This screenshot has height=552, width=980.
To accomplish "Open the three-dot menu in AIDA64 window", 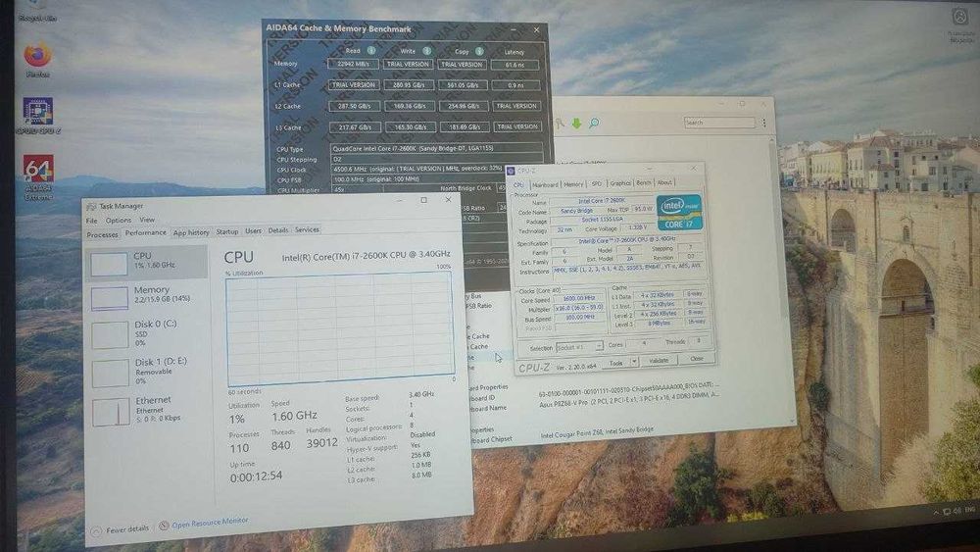I will click(x=763, y=124).
